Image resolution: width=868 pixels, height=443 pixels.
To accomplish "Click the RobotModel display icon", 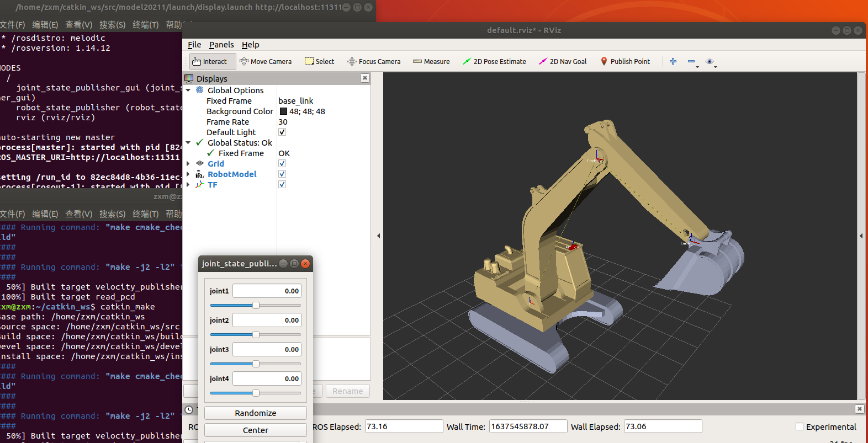I will pyautogui.click(x=200, y=174).
